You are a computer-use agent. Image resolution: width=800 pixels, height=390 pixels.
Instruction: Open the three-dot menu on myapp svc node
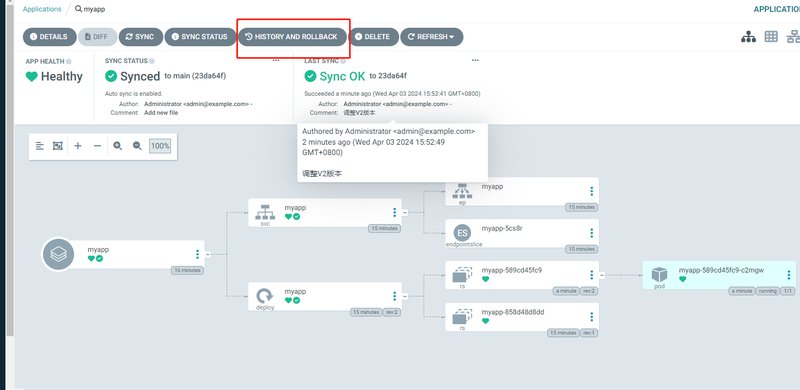click(x=394, y=212)
